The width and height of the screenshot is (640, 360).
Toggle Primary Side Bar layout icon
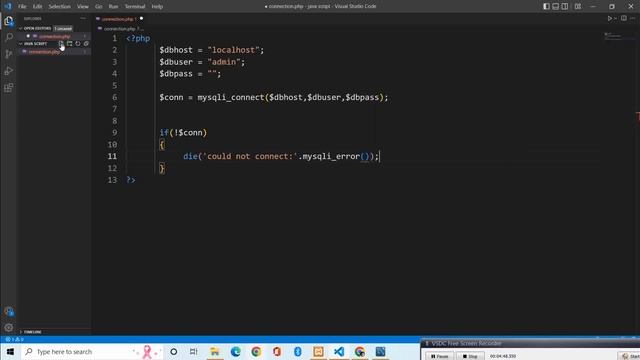(546, 7)
